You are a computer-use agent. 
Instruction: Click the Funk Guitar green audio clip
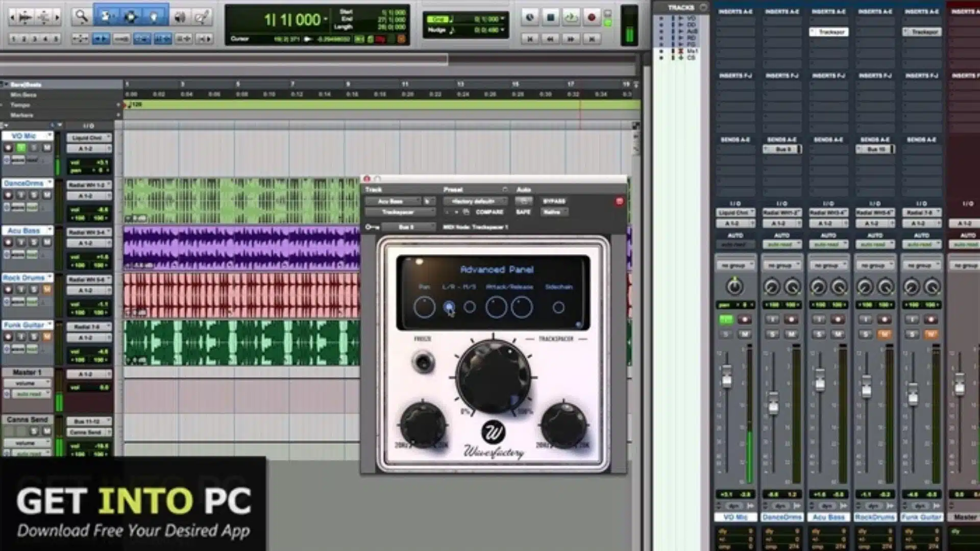(241, 343)
